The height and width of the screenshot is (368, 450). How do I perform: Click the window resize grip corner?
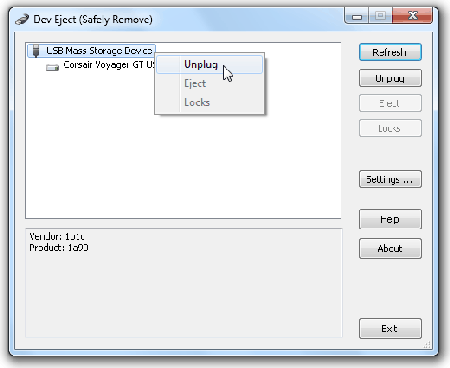click(x=427, y=345)
